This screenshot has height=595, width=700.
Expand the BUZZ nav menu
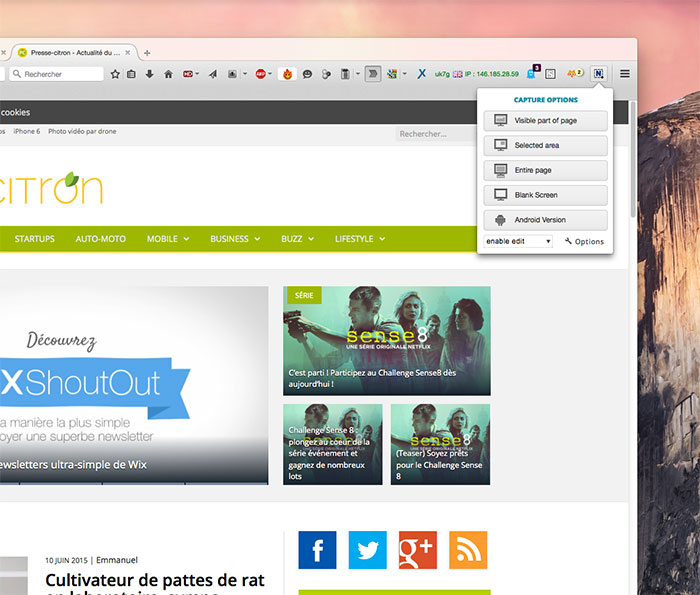click(x=297, y=239)
